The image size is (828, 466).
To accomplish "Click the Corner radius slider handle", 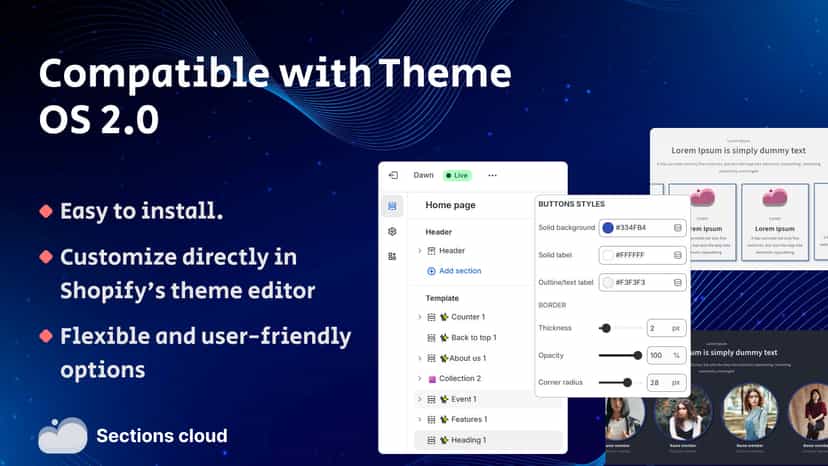I will tap(627, 383).
